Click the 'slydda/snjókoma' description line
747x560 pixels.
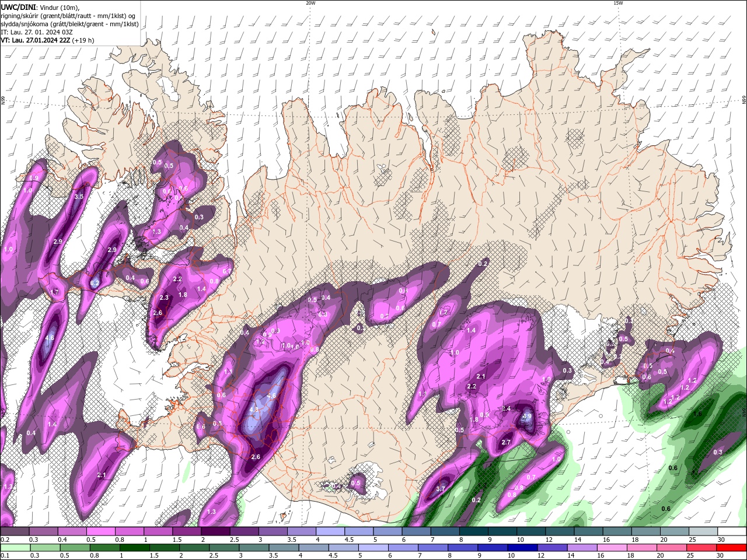click(x=69, y=24)
